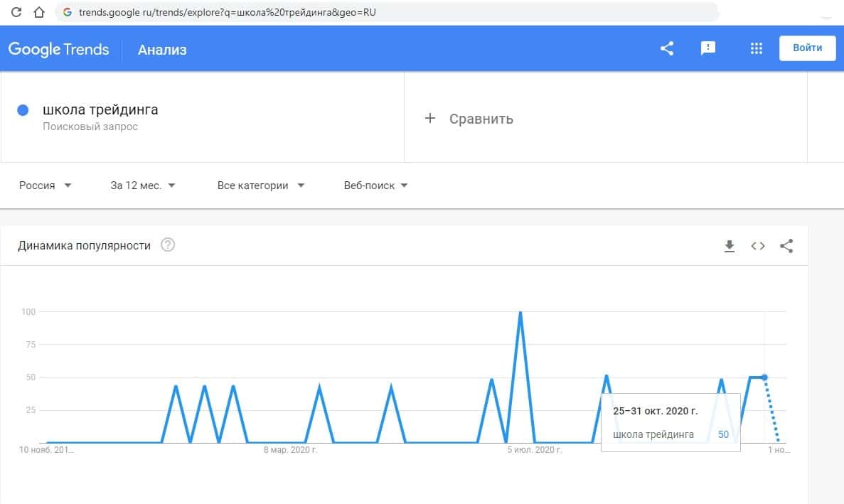This screenshot has width=844, height=504.
Task: Click the embed code icon on the chart
Action: click(758, 246)
